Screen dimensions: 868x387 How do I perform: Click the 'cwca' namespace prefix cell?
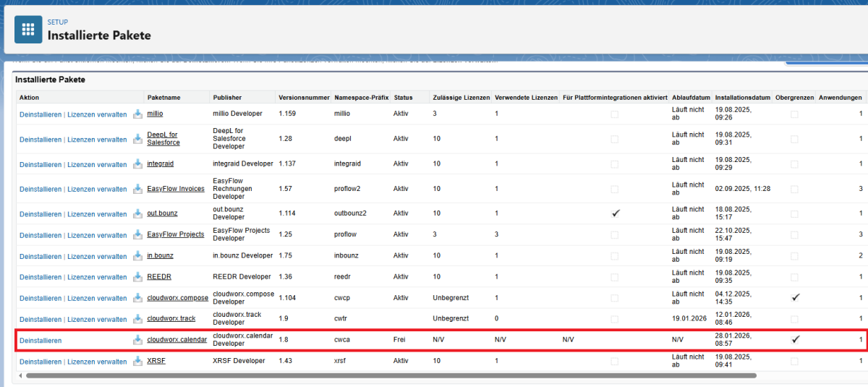pos(343,339)
